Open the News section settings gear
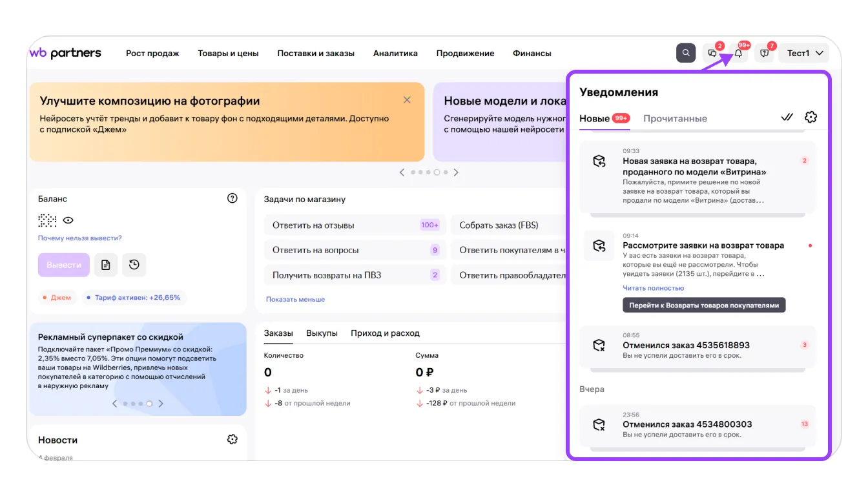Screen dimensions: 868x496 coord(232,439)
